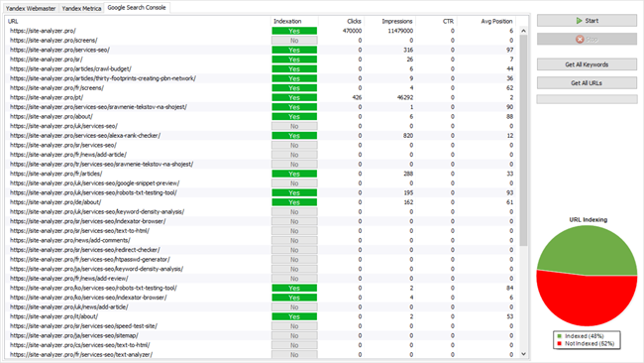Sort by Avg Position column header

(486, 21)
